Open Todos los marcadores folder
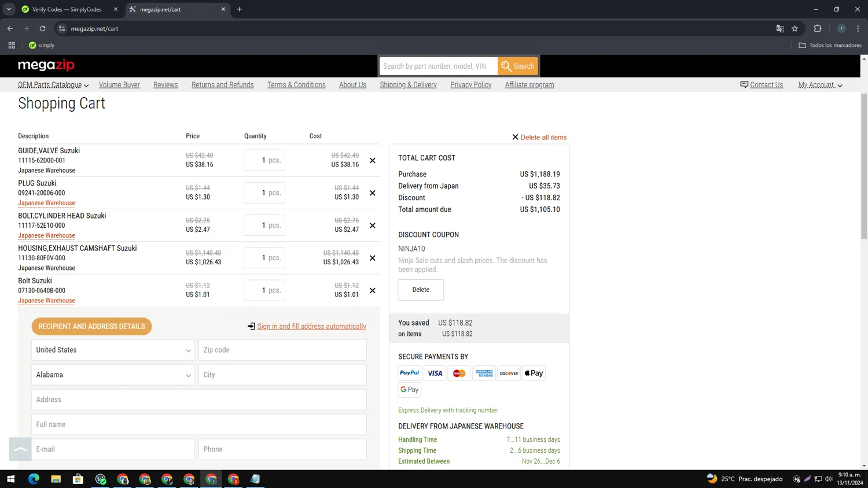Screen dimensions: 868x488 click(830, 45)
